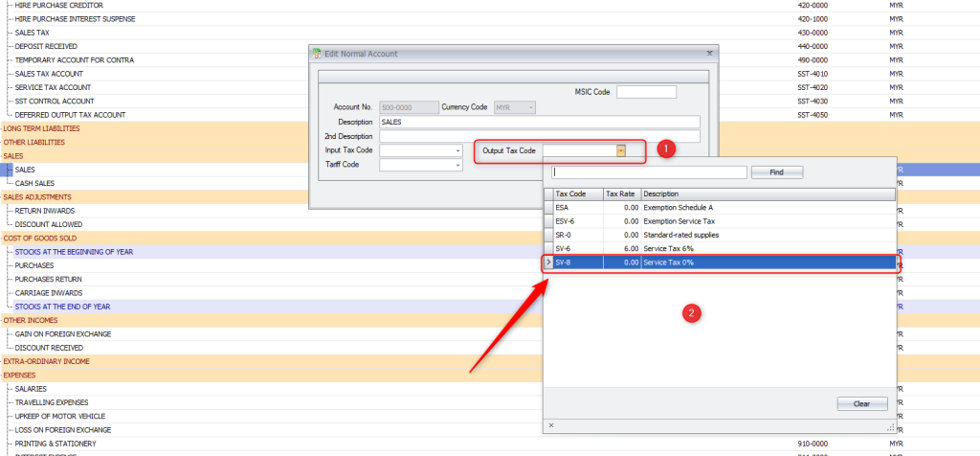Screen dimensions: 980x456
Task: Sort by Tax Code column header
Action: (x=577, y=194)
